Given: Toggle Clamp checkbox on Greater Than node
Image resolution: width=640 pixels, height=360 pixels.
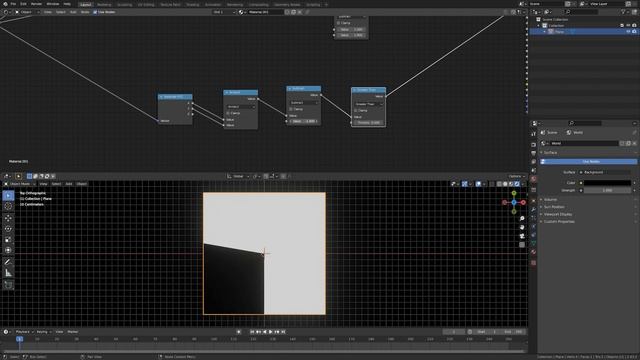Looking at the screenshot, I should coord(356,110).
